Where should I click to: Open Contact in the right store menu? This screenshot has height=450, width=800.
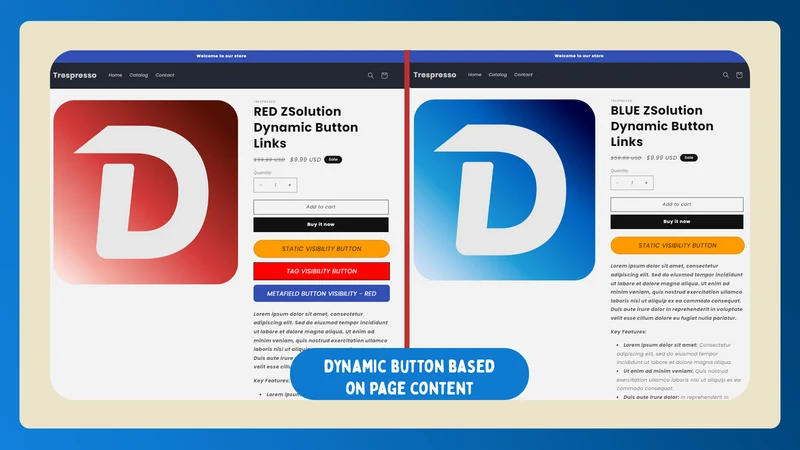tap(523, 74)
